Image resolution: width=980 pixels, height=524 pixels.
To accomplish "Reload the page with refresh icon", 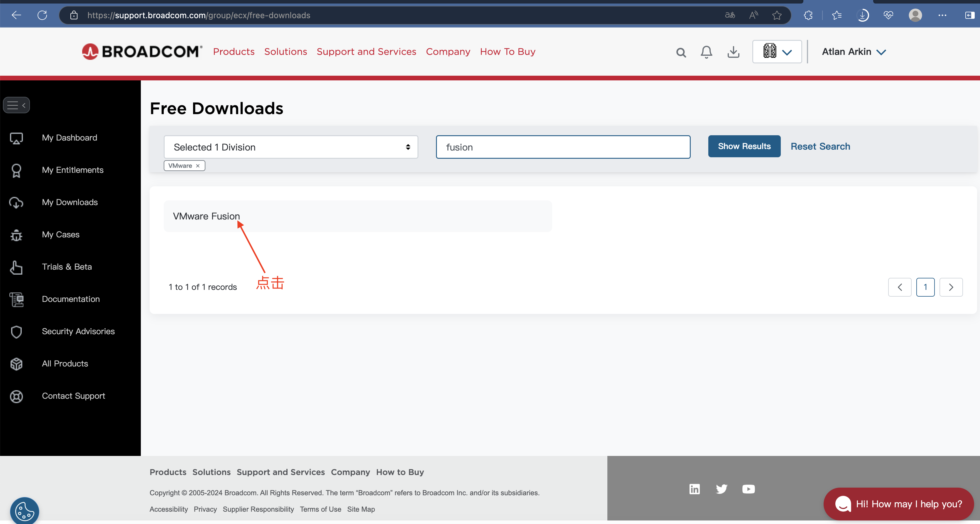I will 42,15.
